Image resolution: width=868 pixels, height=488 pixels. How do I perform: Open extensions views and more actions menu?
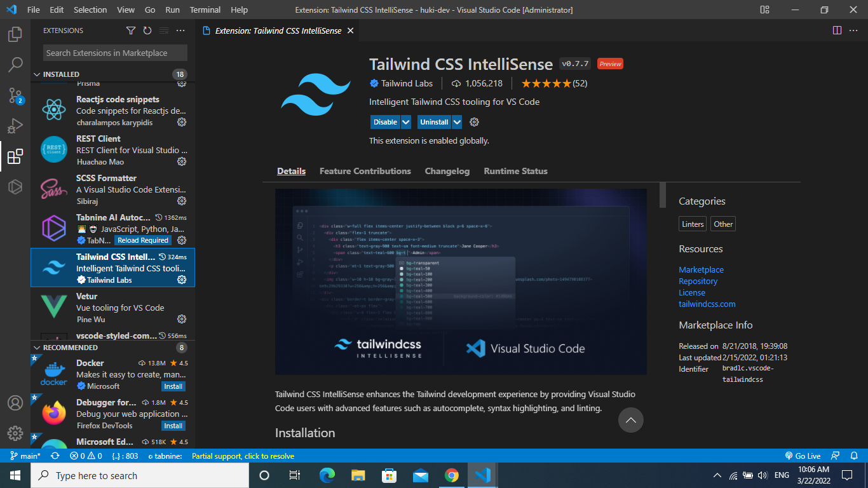pyautogui.click(x=180, y=30)
